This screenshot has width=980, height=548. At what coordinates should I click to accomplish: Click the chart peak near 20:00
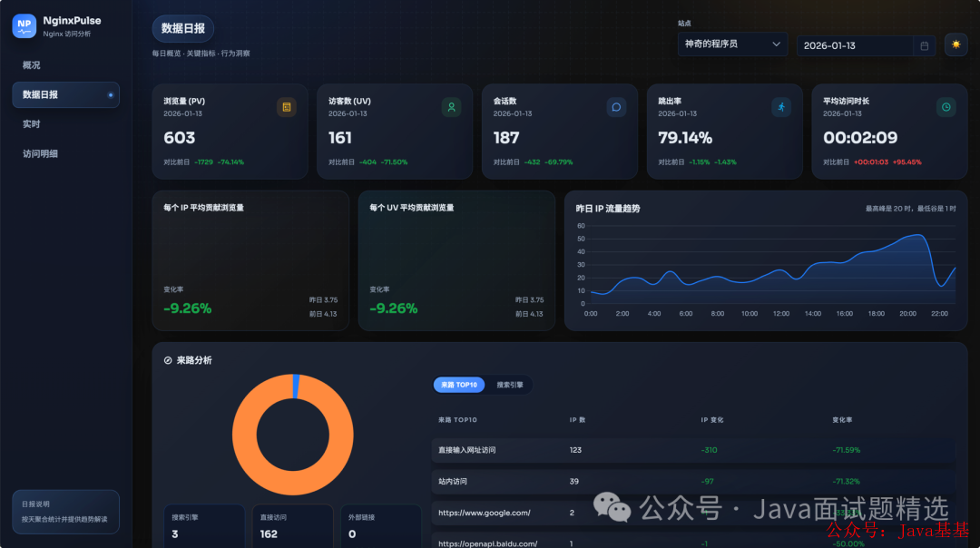click(x=917, y=235)
